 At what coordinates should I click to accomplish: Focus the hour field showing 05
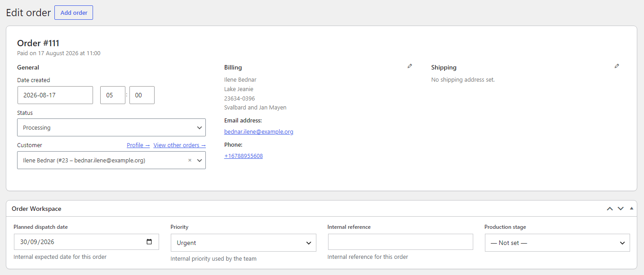click(113, 95)
